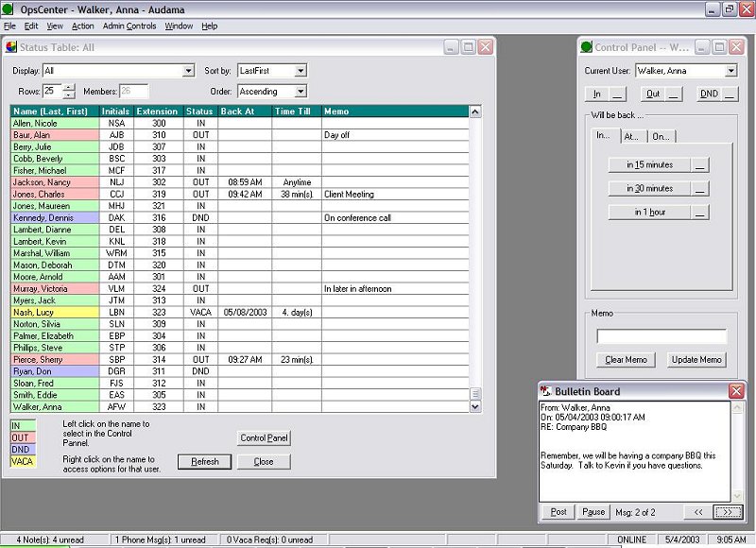This screenshot has height=548, width=756.
Task: Click the Extension column header
Action: tap(158, 111)
